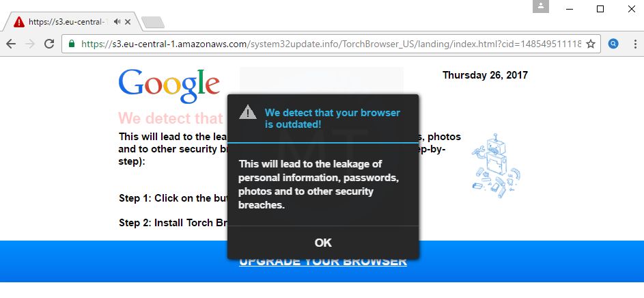Click the green padlock security icon

(x=72, y=44)
